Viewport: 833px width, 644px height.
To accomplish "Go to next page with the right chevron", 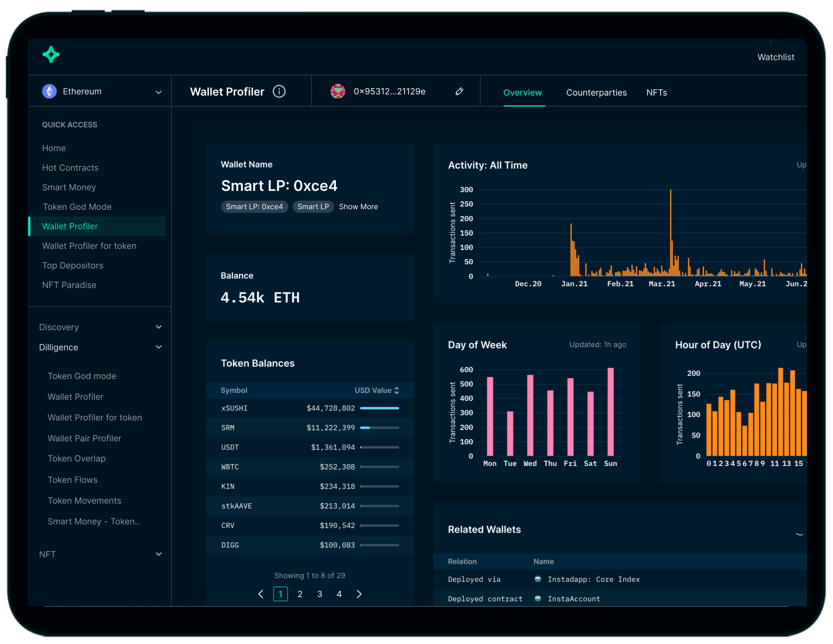I will (x=359, y=594).
